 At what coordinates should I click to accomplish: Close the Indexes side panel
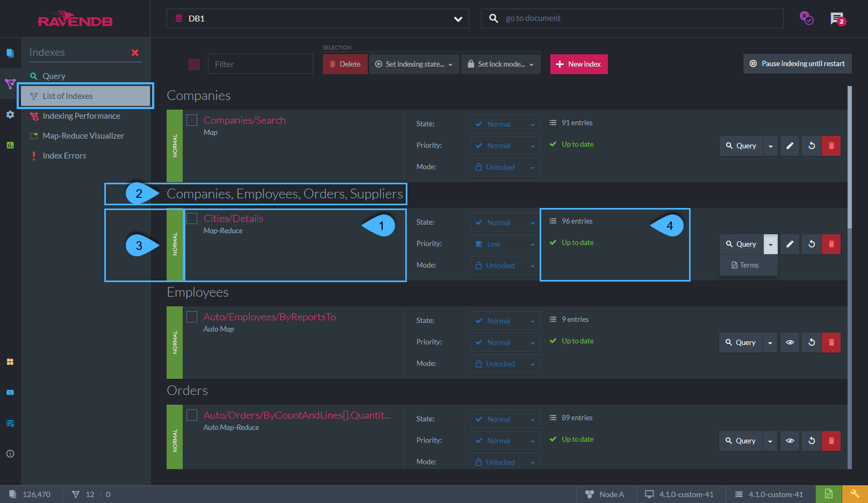(135, 53)
